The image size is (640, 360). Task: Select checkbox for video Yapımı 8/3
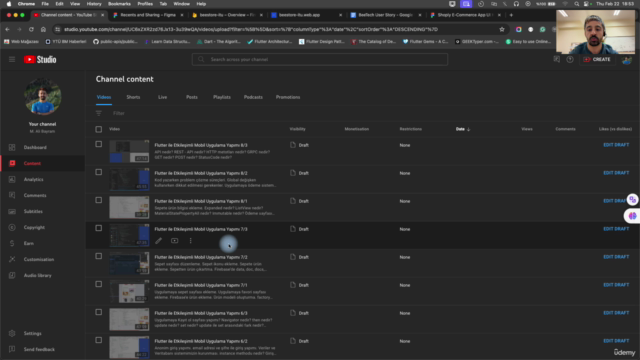click(99, 144)
